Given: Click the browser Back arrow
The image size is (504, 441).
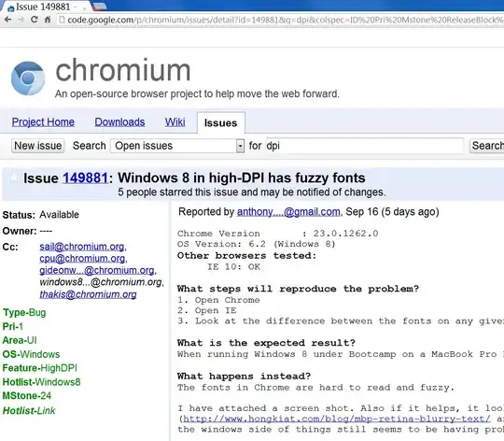Looking at the screenshot, I should 8,20.
